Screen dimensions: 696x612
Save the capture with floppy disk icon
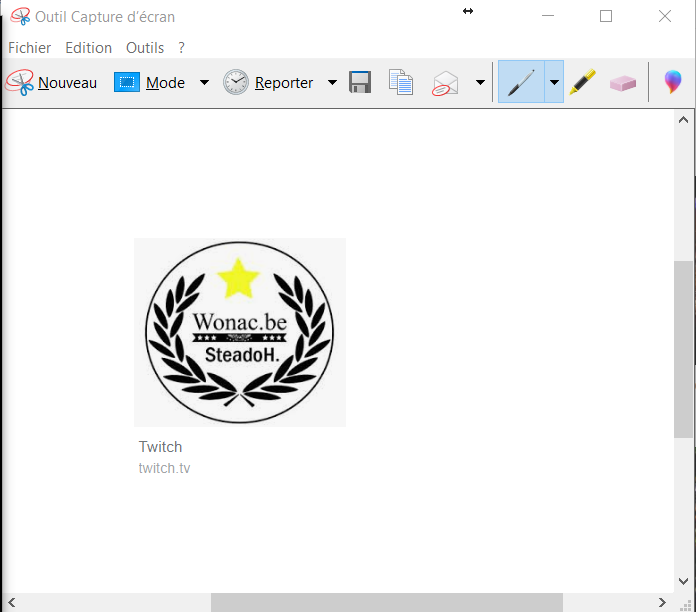[360, 82]
